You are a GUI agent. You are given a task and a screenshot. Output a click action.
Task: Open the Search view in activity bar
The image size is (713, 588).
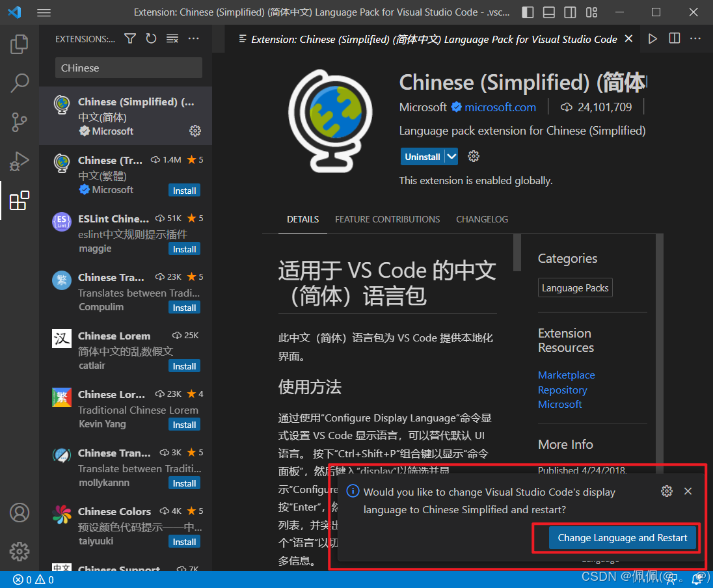pos(19,84)
